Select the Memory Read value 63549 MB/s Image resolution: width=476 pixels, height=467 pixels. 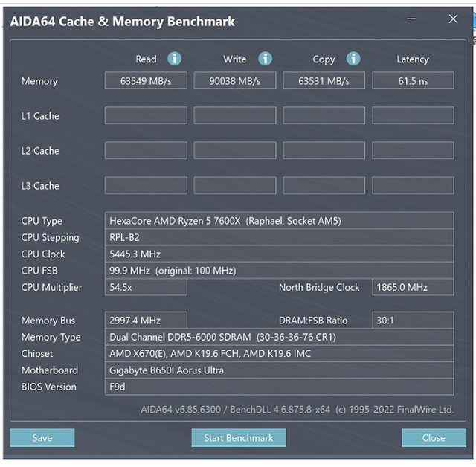[146, 80]
